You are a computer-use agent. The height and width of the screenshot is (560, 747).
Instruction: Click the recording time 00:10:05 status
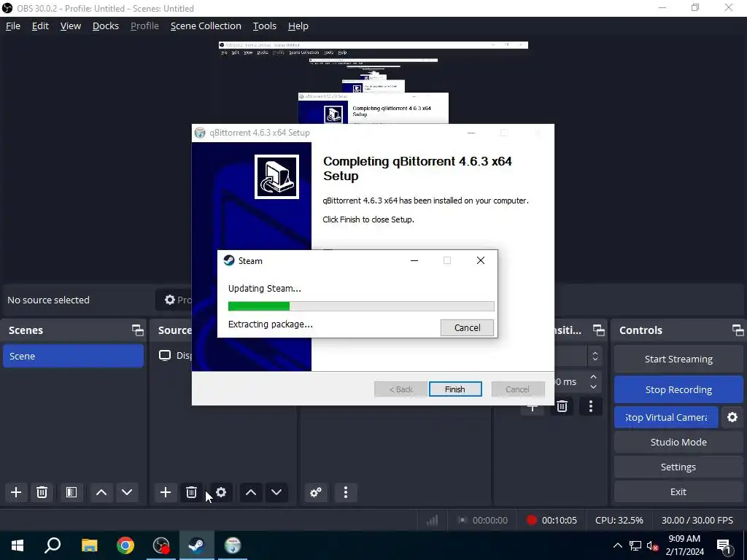click(551, 520)
